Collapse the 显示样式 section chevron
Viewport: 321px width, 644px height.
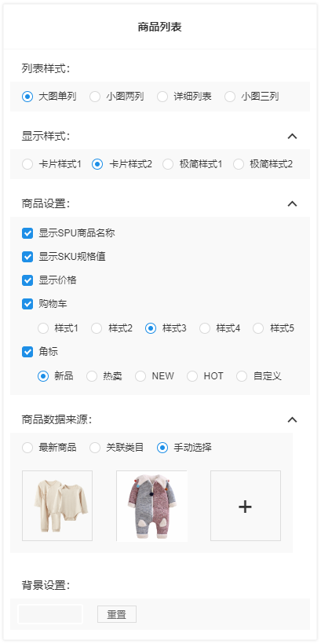[x=292, y=137]
